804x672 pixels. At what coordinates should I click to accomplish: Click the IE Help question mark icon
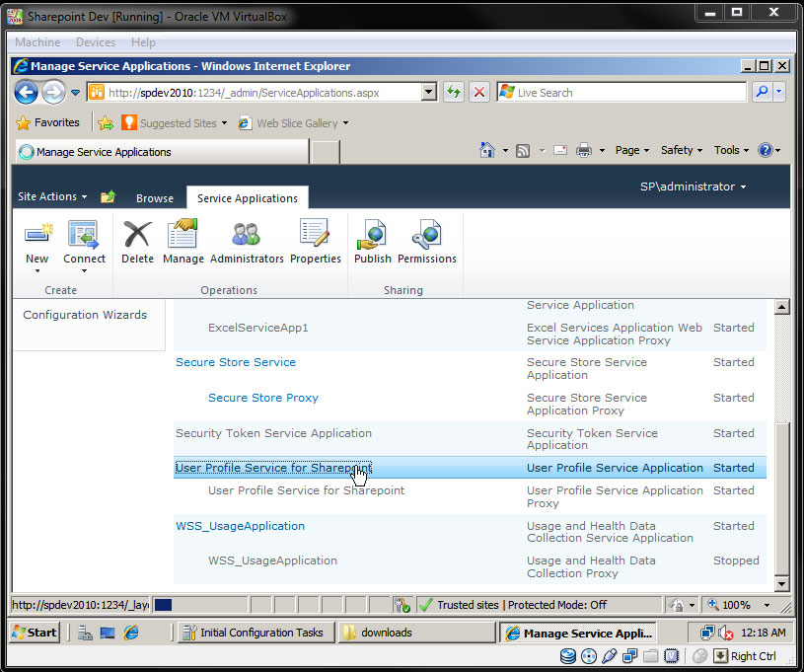pyautogui.click(x=765, y=150)
